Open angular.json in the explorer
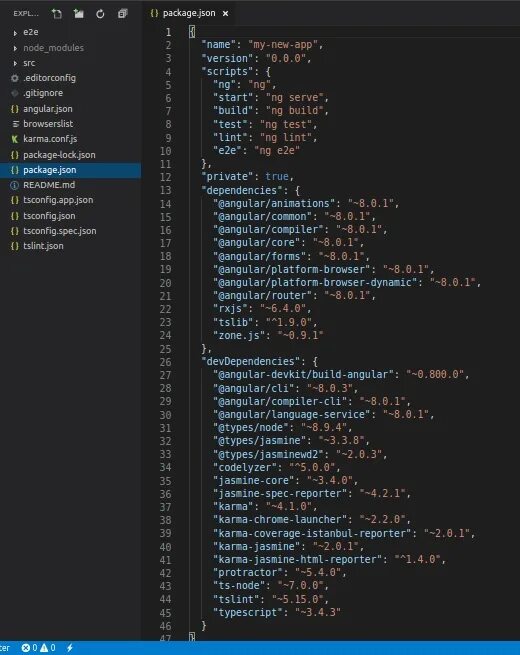Viewport: 520px width, 655px height. tap(71, 109)
